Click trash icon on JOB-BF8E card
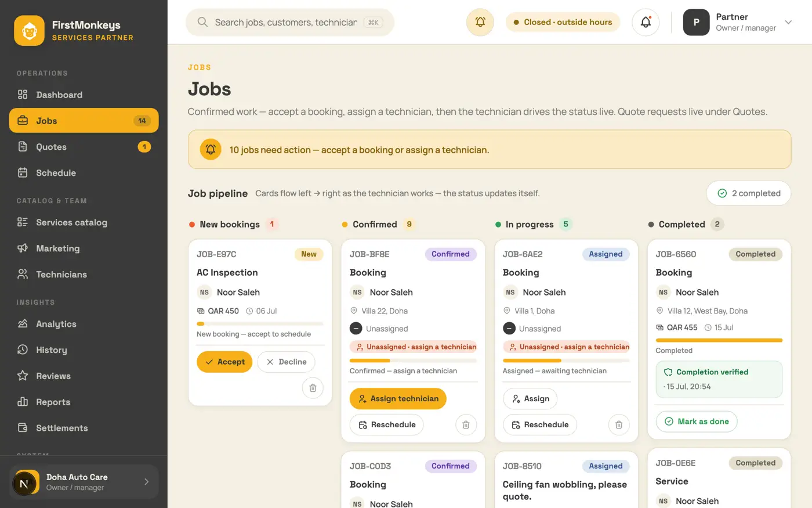 466,424
